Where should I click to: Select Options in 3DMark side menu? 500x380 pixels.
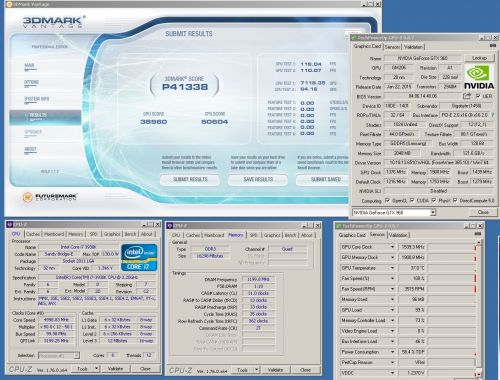[31, 82]
